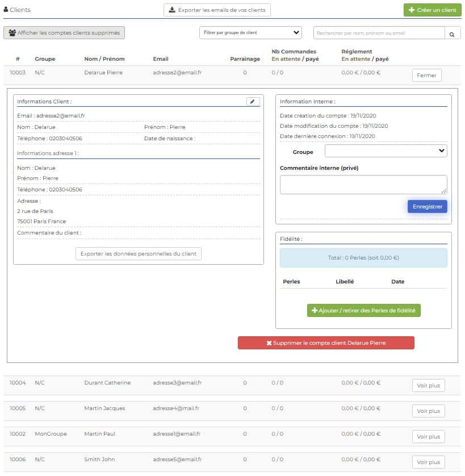This screenshot has width=465, height=476.
Task: Click the Nom / Prénom column header
Action: (104, 59)
